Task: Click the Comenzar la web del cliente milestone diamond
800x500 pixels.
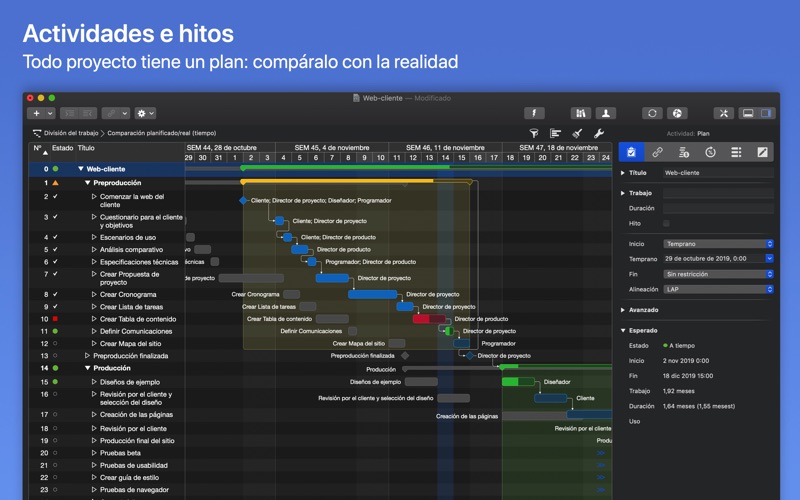Action: (243, 201)
